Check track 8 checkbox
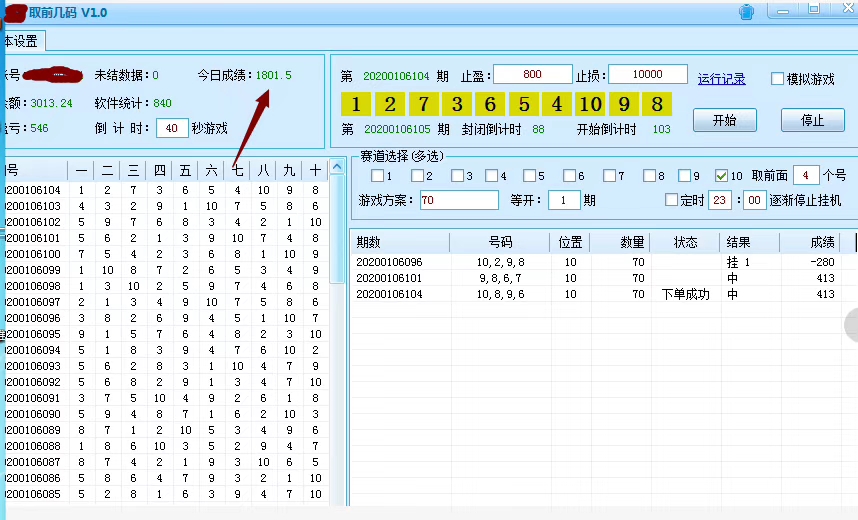The image size is (858, 520). tap(649, 175)
